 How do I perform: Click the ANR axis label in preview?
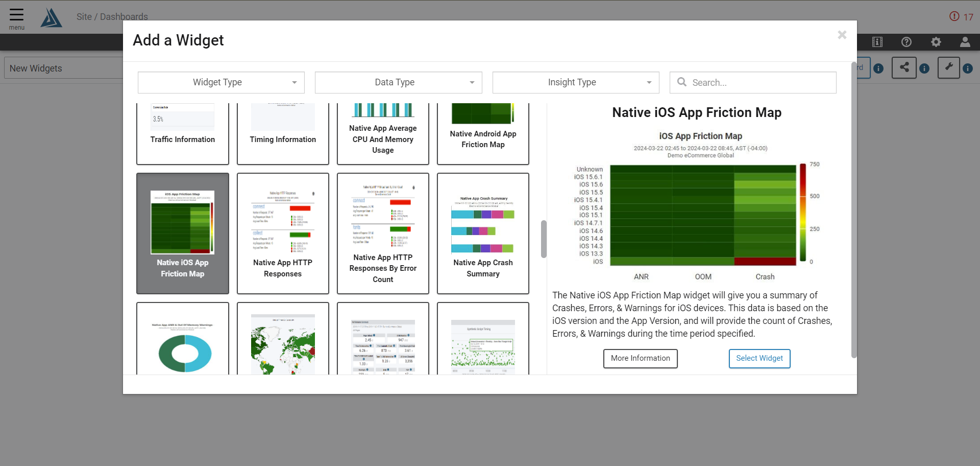641,277
